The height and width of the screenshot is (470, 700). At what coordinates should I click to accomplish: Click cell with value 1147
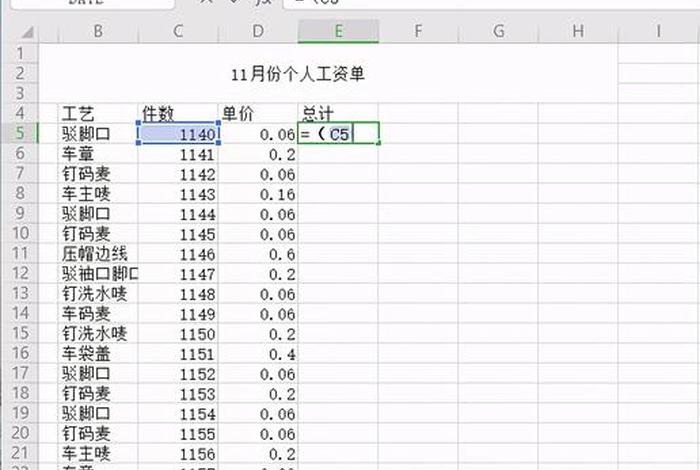[x=178, y=273]
